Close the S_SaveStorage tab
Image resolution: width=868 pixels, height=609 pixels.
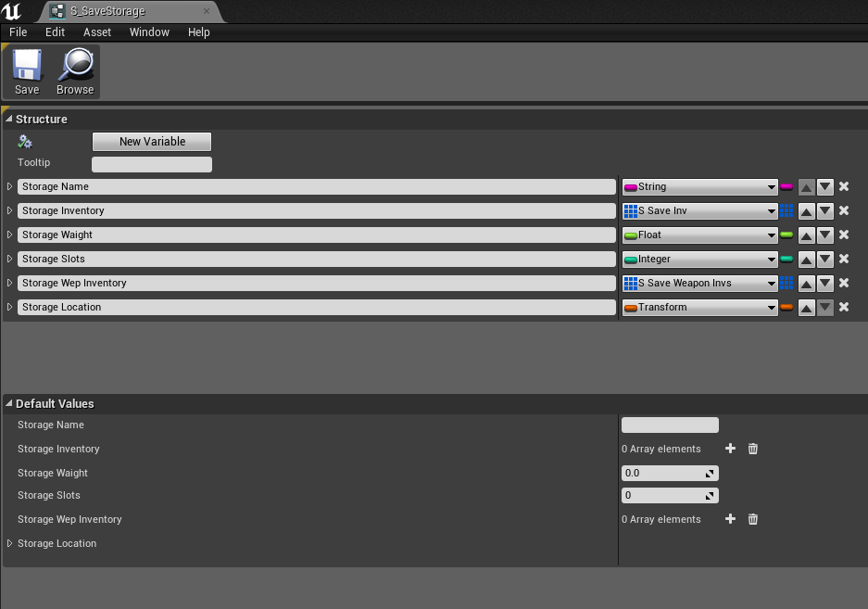tap(207, 11)
